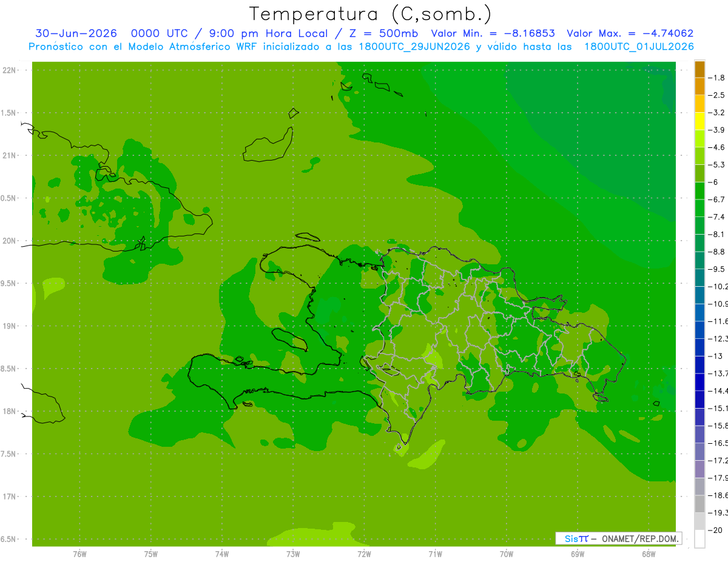Click the '-11.6' legend value
Viewport: 728px width, 562px height.
(x=718, y=321)
